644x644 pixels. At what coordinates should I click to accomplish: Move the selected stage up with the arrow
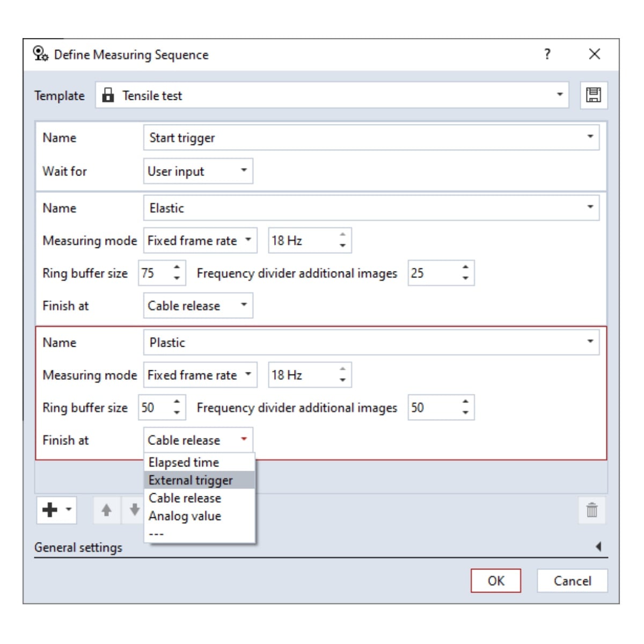[106, 510]
